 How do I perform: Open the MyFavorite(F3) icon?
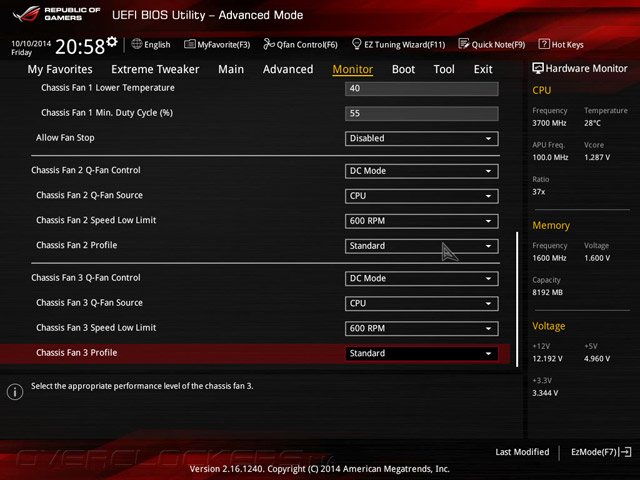coord(189,44)
